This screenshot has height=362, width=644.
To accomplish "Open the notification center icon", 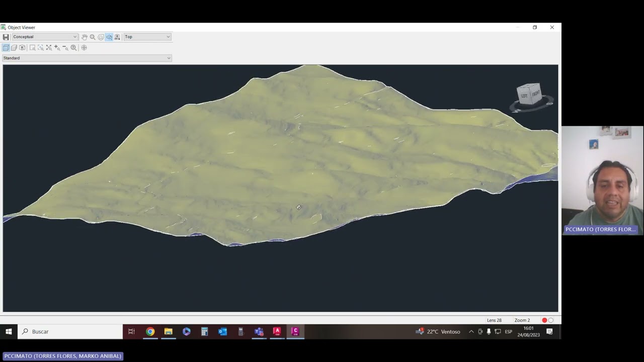I will coord(549,331).
